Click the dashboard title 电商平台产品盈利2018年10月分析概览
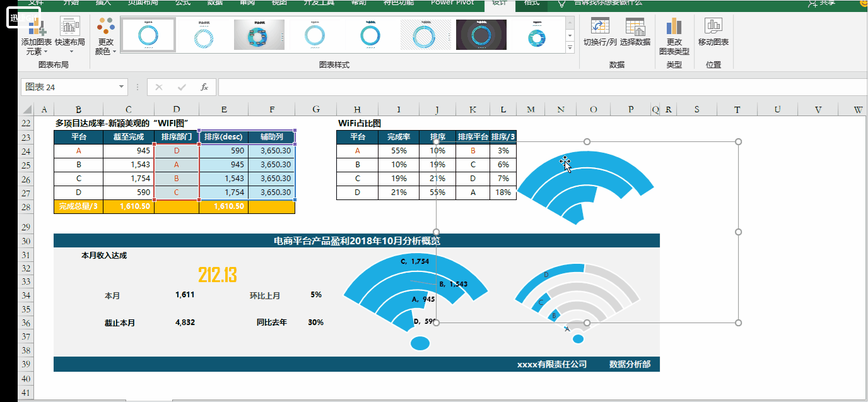Screen dimensions: 868x402 click(356, 240)
